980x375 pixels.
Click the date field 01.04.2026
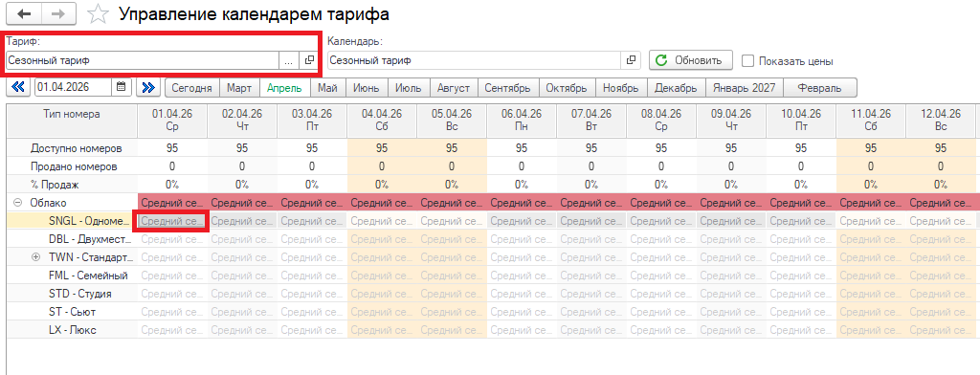pyautogui.click(x=73, y=87)
